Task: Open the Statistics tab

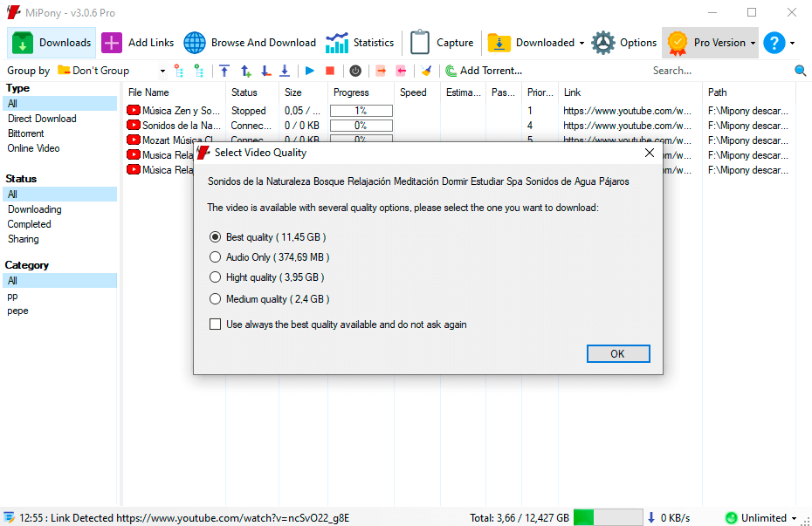Action: tap(360, 43)
